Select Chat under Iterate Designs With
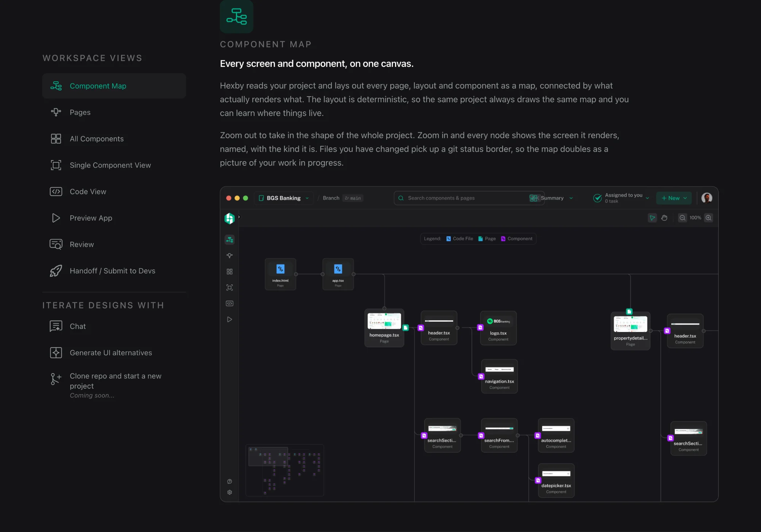Viewport: 761px width, 532px height. click(x=114, y=326)
